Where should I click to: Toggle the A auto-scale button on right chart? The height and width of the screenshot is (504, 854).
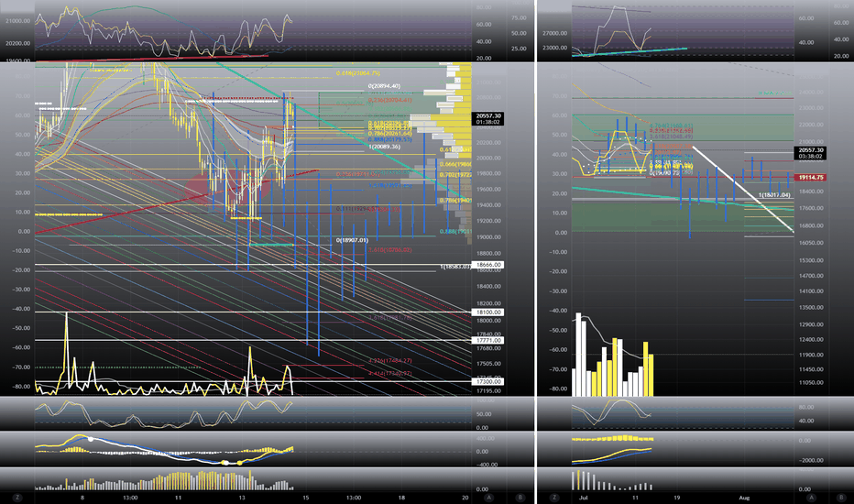[812, 498]
